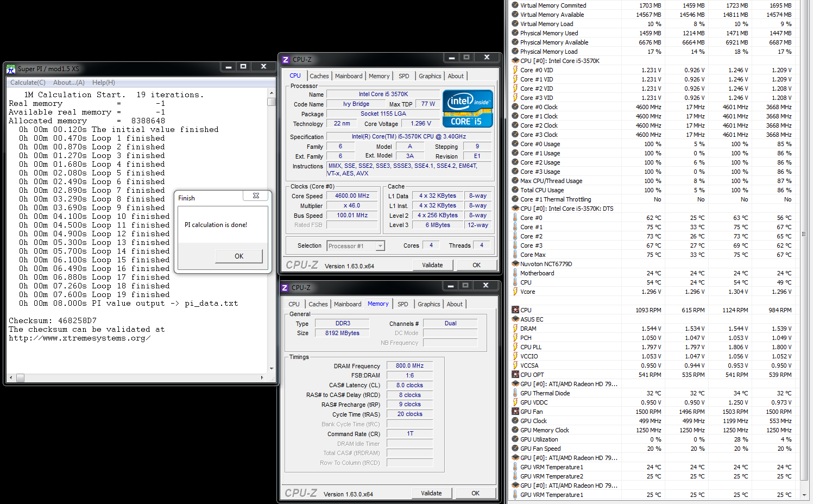This screenshot has height=504, width=813.
Task: Click the Virtual Memory Available sensor icon
Action: coord(515,15)
